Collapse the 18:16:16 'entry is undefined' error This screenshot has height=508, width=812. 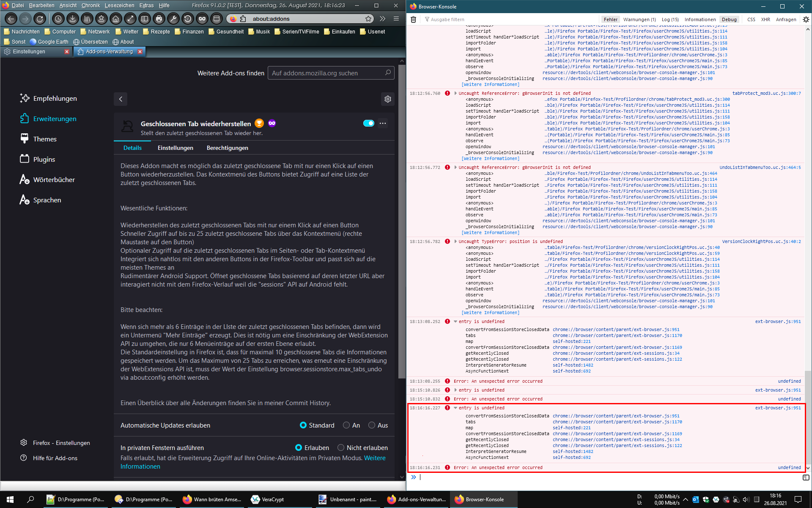(x=455, y=408)
